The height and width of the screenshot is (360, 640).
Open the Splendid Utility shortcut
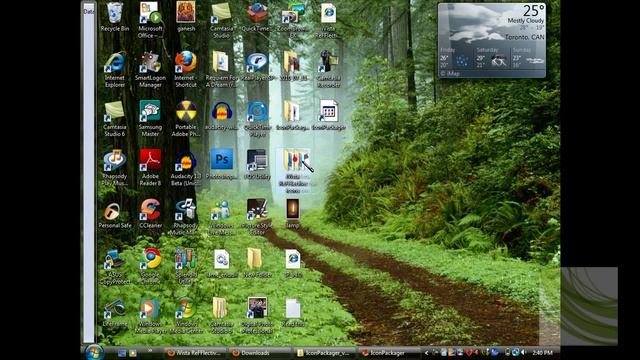(x=186, y=267)
